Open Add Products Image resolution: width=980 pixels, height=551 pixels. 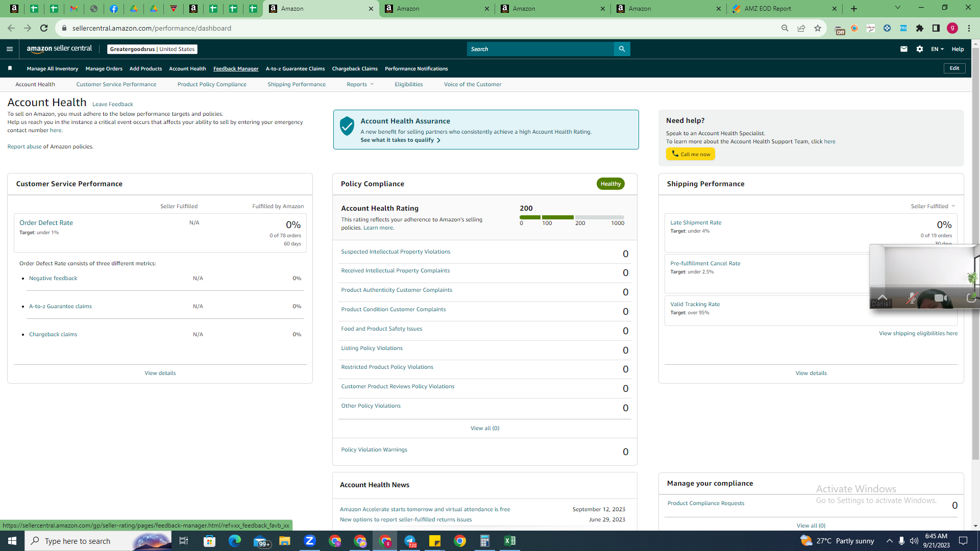(x=145, y=68)
